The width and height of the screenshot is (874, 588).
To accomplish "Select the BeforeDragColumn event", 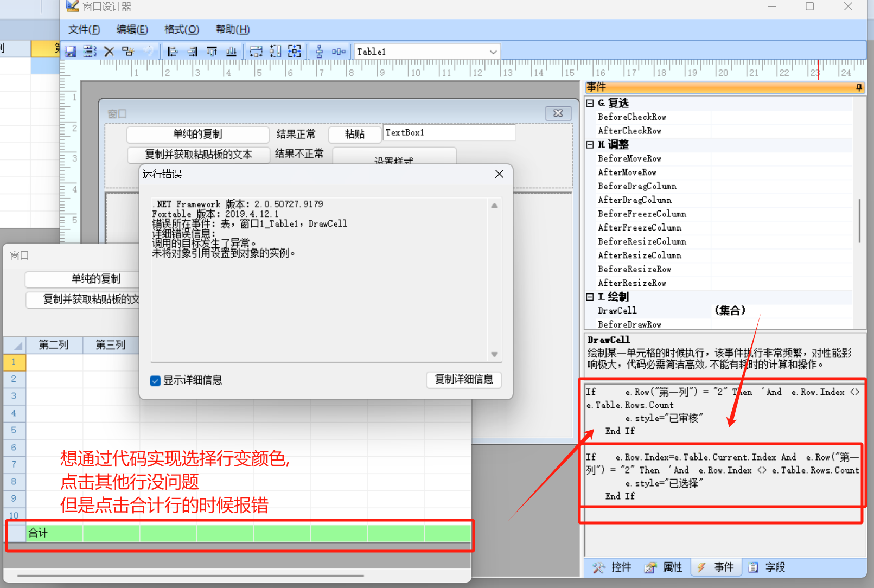I will tap(637, 186).
